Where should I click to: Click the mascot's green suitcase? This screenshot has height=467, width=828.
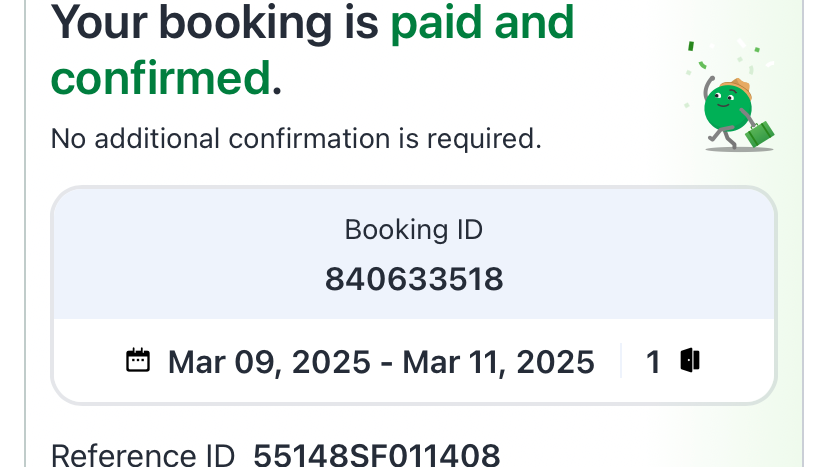click(762, 132)
